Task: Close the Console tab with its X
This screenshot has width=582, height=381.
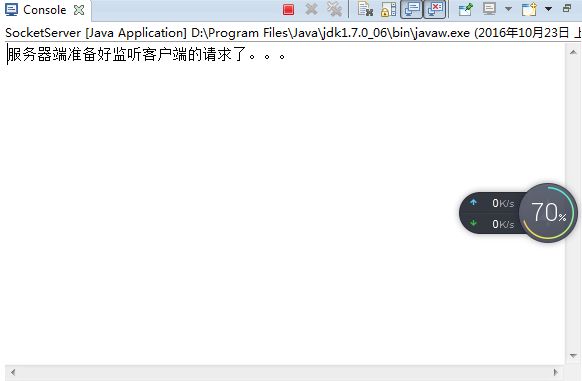Action: 79,10
